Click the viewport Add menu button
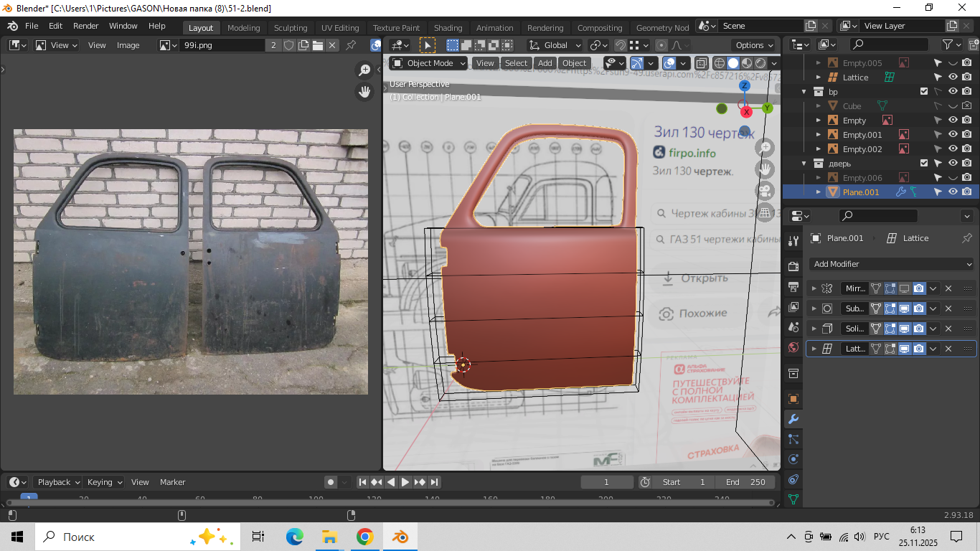 (x=545, y=63)
